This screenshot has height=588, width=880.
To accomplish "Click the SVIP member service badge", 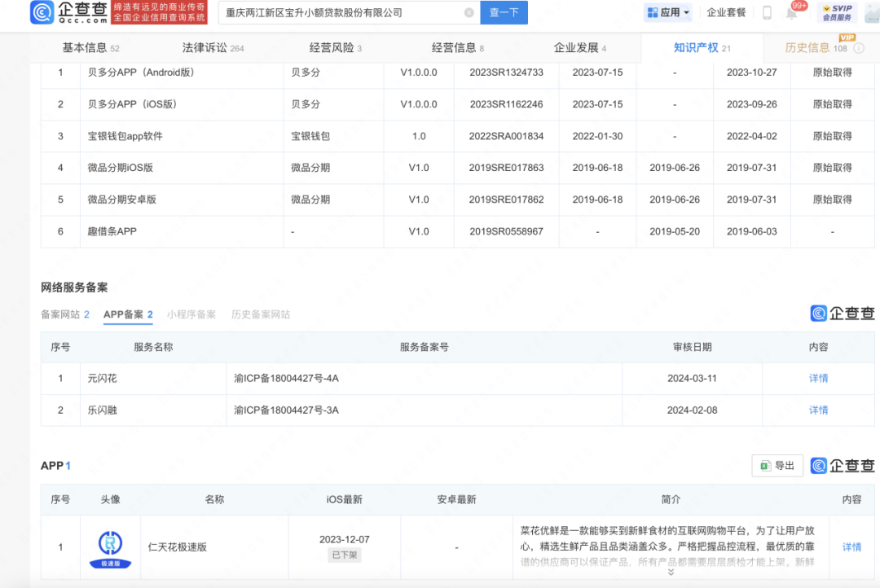I will [837, 13].
